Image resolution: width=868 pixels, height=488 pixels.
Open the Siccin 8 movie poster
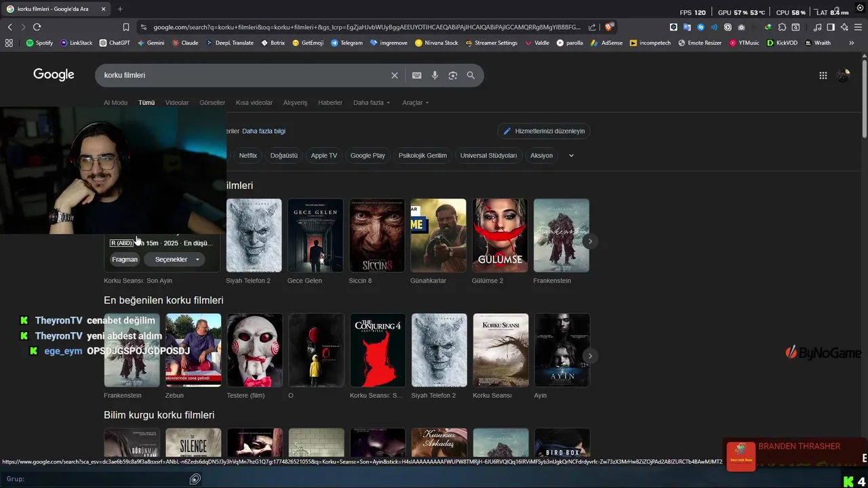click(377, 235)
